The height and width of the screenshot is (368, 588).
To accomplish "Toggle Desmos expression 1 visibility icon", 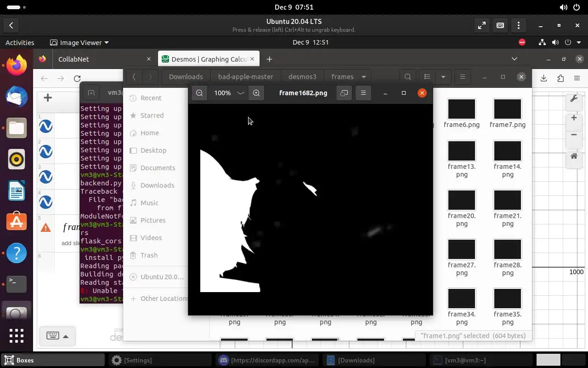I will click(x=45, y=126).
